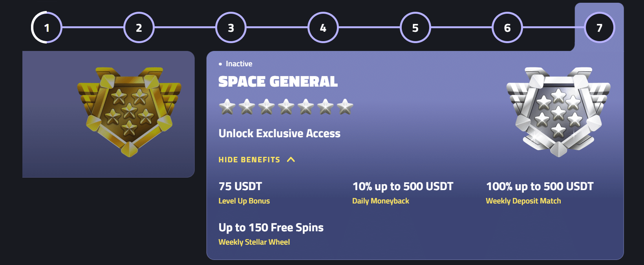Click the Unlock Exclusive Access heading
This screenshot has height=265, width=644.
point(280,133)
